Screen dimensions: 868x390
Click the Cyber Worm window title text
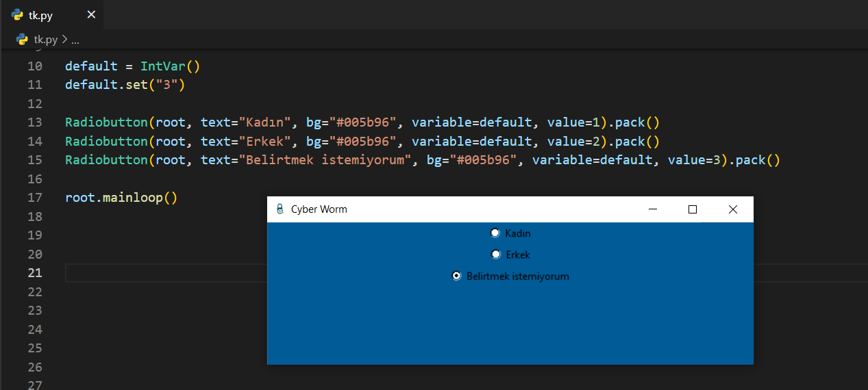click(319, 209)
